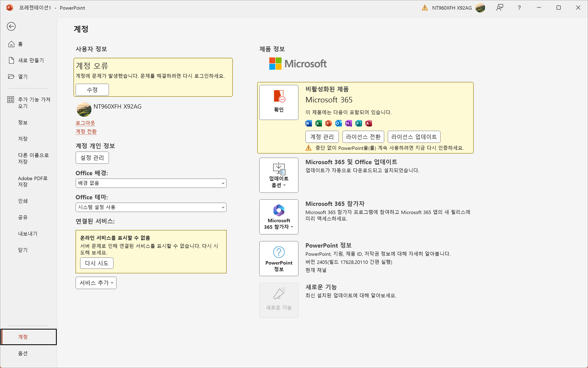Go to the 정보 section

(x=29, y=122)
